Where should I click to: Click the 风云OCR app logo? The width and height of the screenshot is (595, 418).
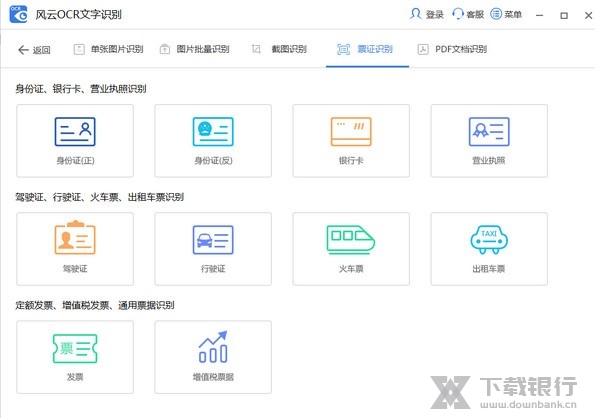click(19, 14)
